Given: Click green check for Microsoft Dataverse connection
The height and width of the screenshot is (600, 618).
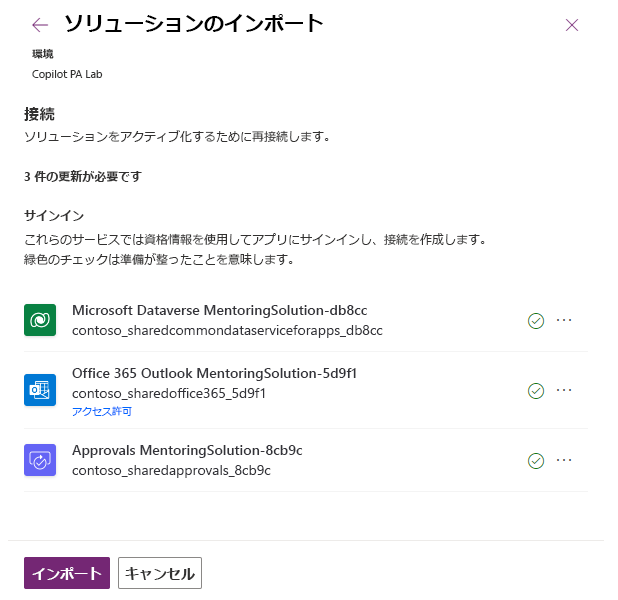Looking at the screenshot, I should click(x=536, y=320).
